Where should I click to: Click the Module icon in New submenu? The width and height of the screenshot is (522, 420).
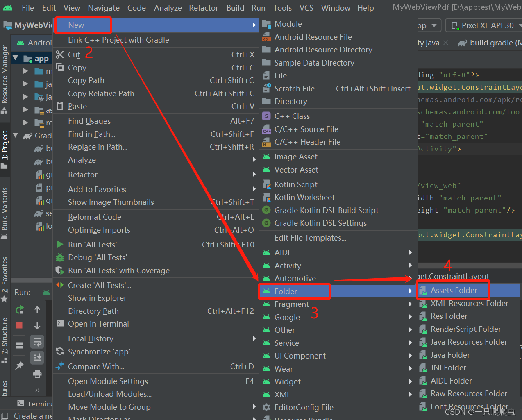coord(266,24)
